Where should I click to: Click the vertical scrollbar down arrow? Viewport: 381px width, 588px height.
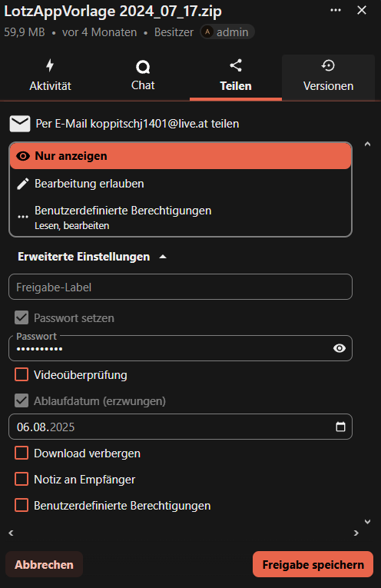[367, 522]
